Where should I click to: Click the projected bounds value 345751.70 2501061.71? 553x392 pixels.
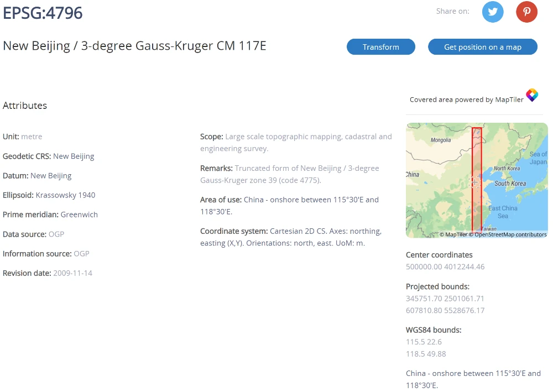coord(445,299)
